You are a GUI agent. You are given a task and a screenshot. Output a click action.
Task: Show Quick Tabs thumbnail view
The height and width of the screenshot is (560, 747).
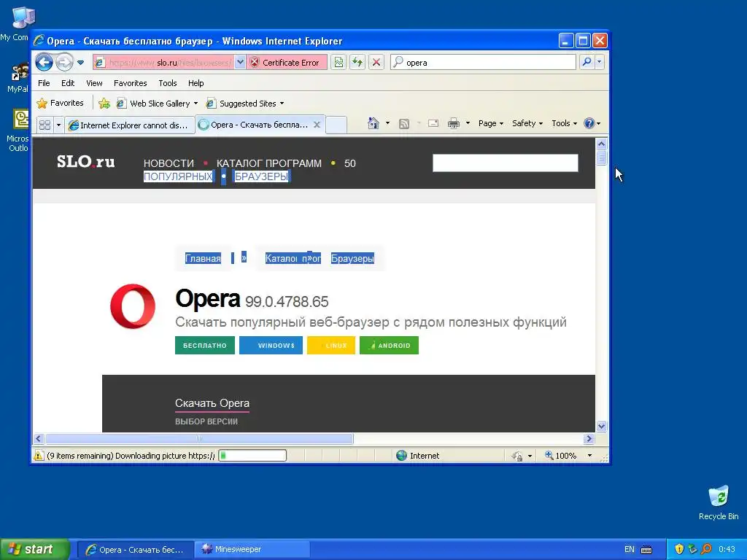pyautogui.click(x=44, y=125)
